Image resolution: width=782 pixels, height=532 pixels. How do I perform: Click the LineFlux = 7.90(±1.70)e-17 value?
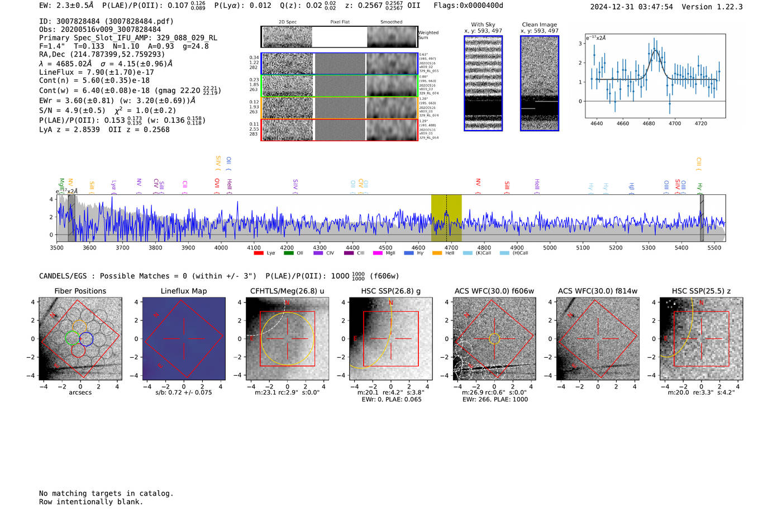pyautogui.click(x=97, y=72)
